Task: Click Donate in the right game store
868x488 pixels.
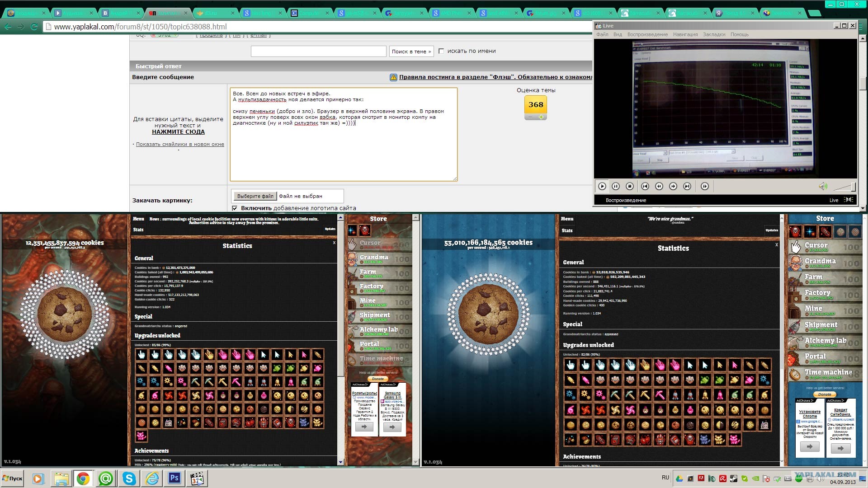Action: click(825, 394)
